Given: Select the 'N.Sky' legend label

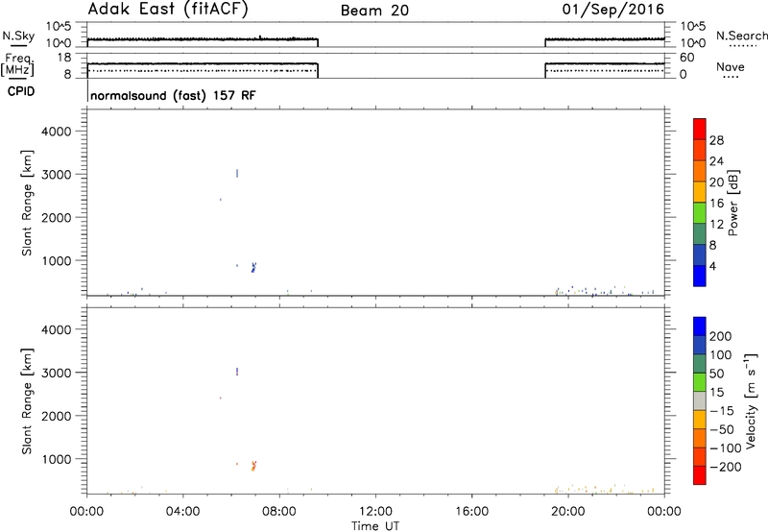Looking at the screenshot, I should pyautogui.click(x=18, y=36).
